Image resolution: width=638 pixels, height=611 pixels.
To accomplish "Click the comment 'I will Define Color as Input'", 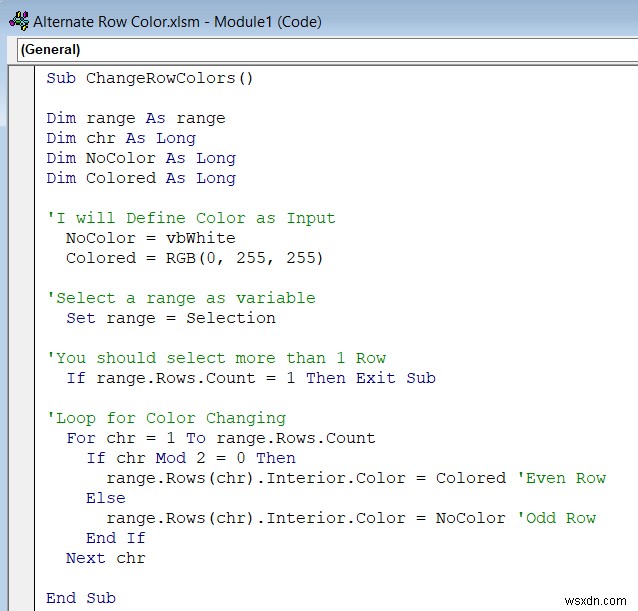I will click(x=191, y=218).
